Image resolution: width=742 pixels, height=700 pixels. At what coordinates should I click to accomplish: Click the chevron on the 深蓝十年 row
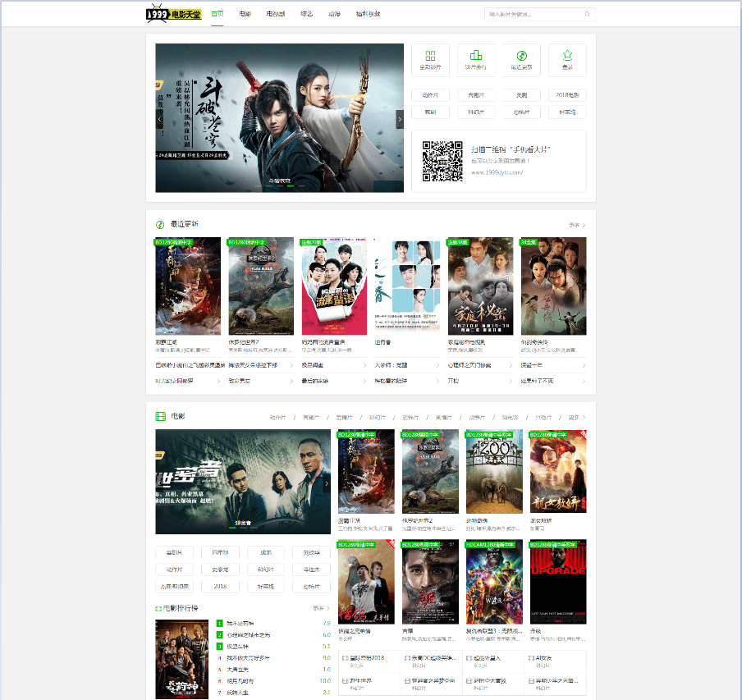pyautogui.click(x=584, y=365)
